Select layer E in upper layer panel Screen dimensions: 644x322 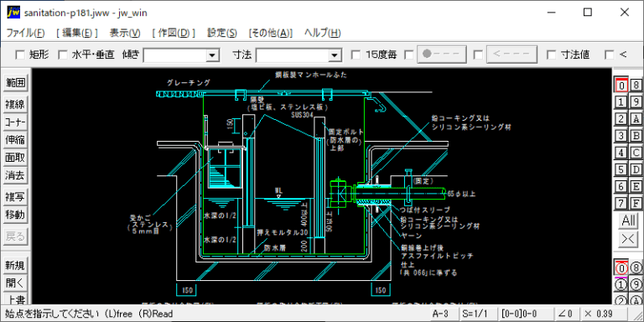pyautogui.click(x=636, y=186)
